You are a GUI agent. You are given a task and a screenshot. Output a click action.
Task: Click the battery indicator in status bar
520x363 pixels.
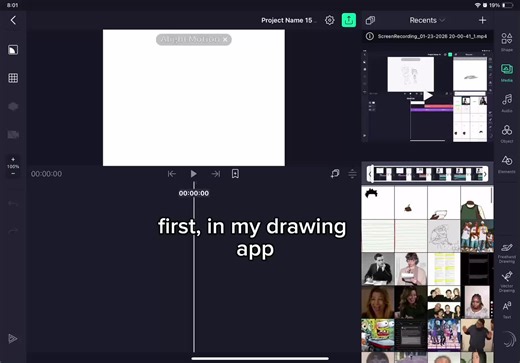click(x=508, y=5)
